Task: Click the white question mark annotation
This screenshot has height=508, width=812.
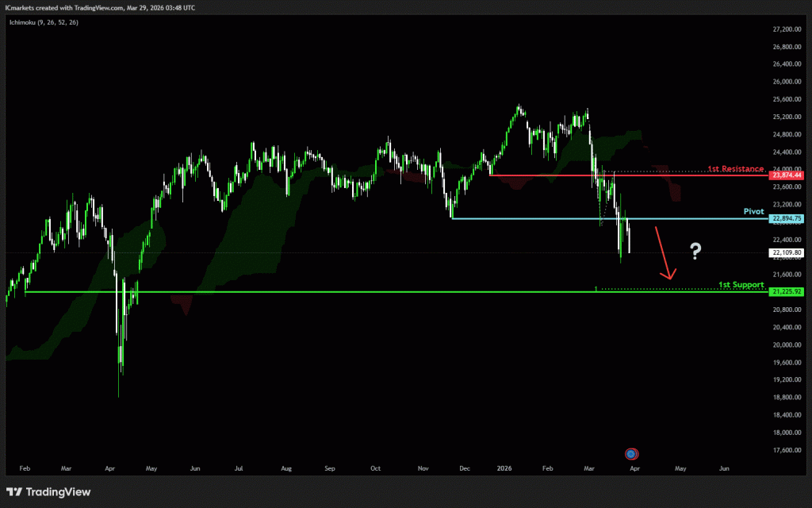Action: [695, 252]
